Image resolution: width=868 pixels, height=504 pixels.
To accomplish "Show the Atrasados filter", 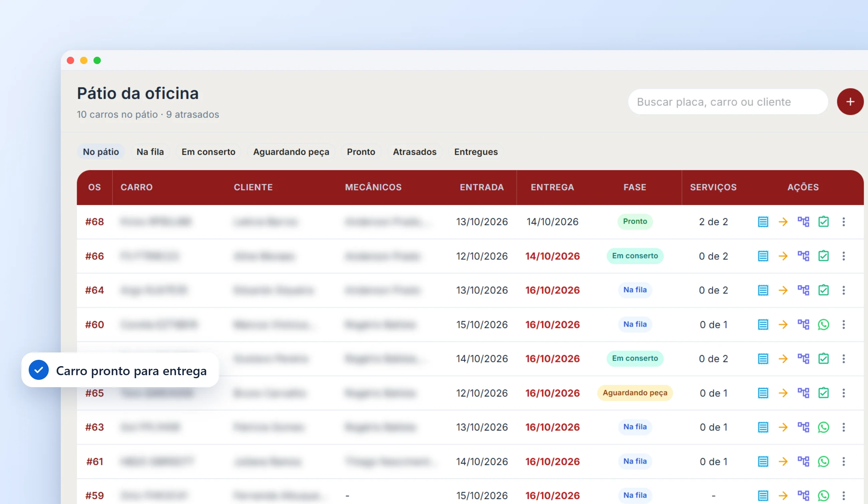I will tap(415, 152).
